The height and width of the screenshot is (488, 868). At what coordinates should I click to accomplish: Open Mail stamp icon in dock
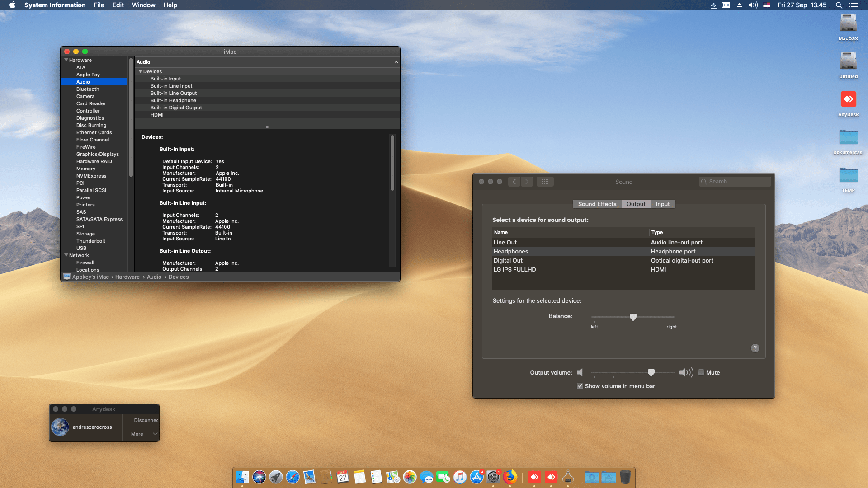(x=309, y=477)
